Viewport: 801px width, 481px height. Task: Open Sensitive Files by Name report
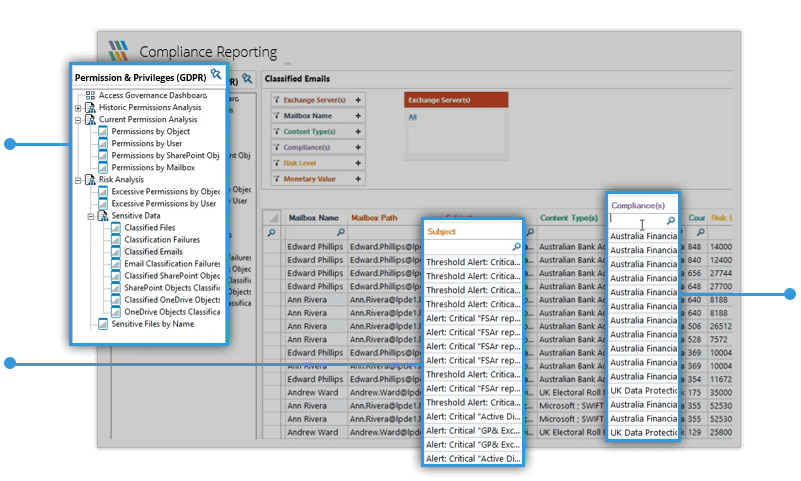tap(153, 324)
